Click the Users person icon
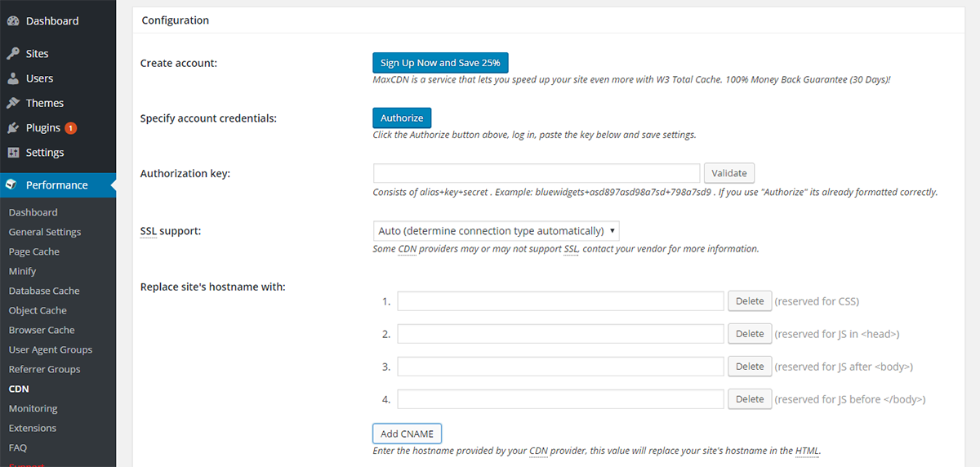This screenshot has height=467, width=980. point(12,78)
